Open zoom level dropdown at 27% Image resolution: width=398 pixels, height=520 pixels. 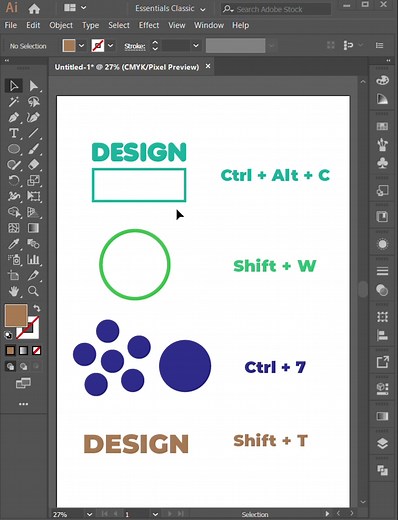click(x=89, y=514)
